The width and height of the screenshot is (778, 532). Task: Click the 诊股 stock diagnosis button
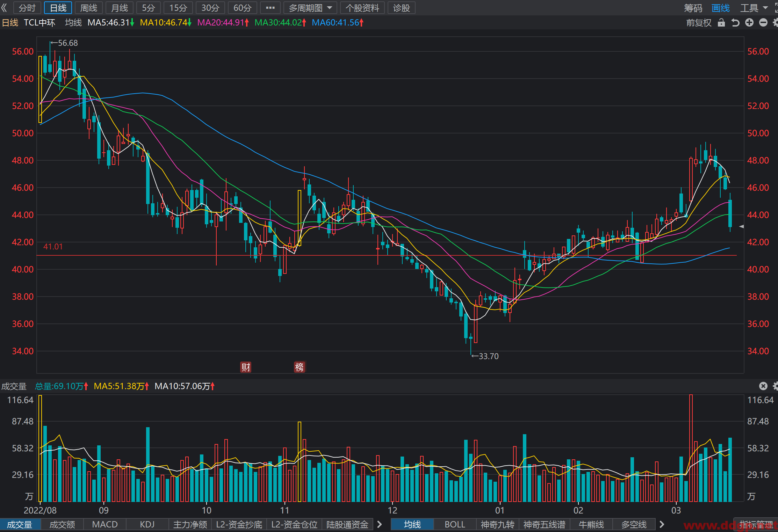pos(401,8)
